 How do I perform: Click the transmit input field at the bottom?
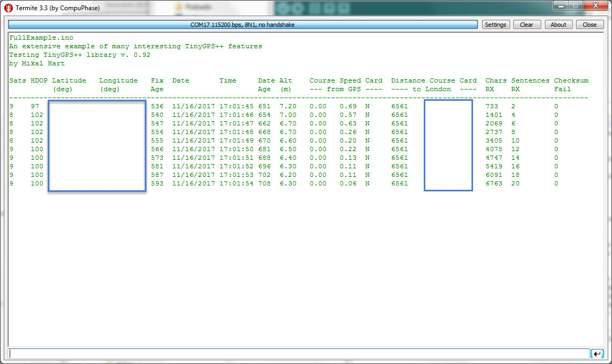click(x=295, y=353)
